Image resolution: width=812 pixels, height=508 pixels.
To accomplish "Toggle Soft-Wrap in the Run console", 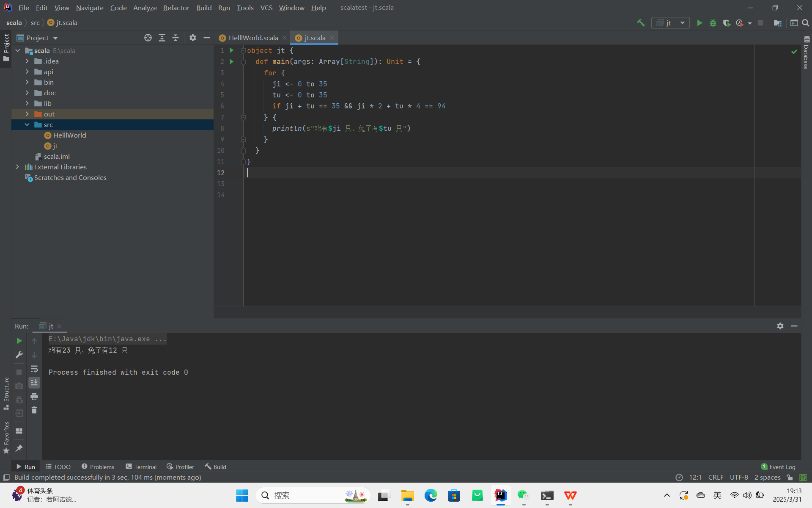I will pyautogui.click(x=34, y=369).
